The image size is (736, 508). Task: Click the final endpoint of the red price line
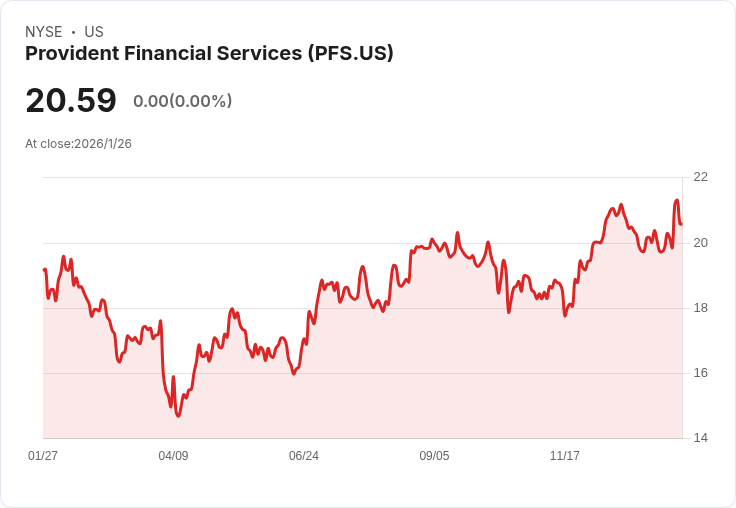(x=682, y=224)
